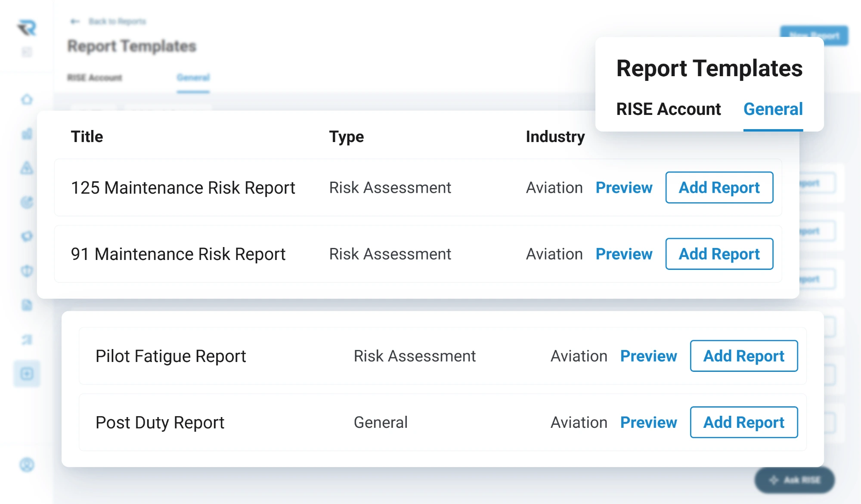
Task: Go back via the Back to Reports link
Action: tap(117, 22)
